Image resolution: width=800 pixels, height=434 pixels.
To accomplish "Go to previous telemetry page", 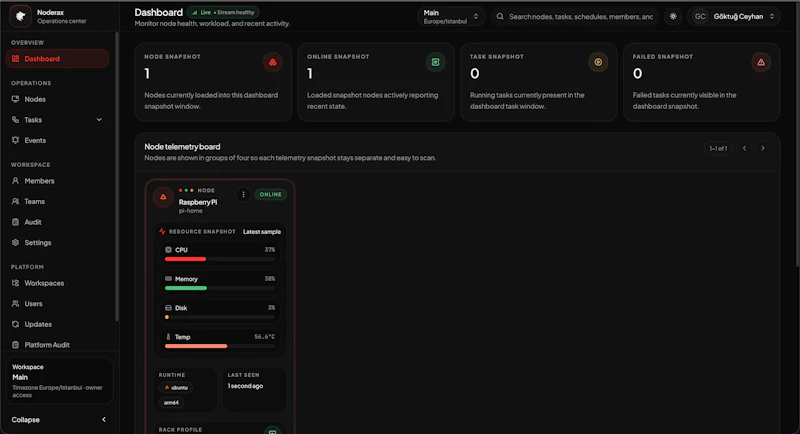I will click(744, 148).
